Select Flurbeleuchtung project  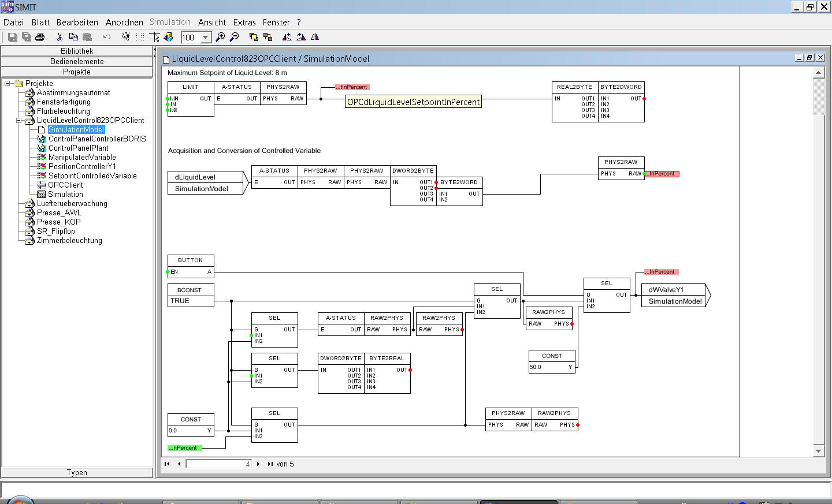(x=64, y=111)
